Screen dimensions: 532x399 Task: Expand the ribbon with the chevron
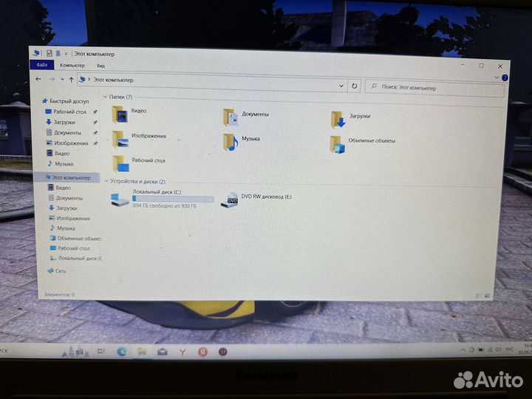(497, 78)
